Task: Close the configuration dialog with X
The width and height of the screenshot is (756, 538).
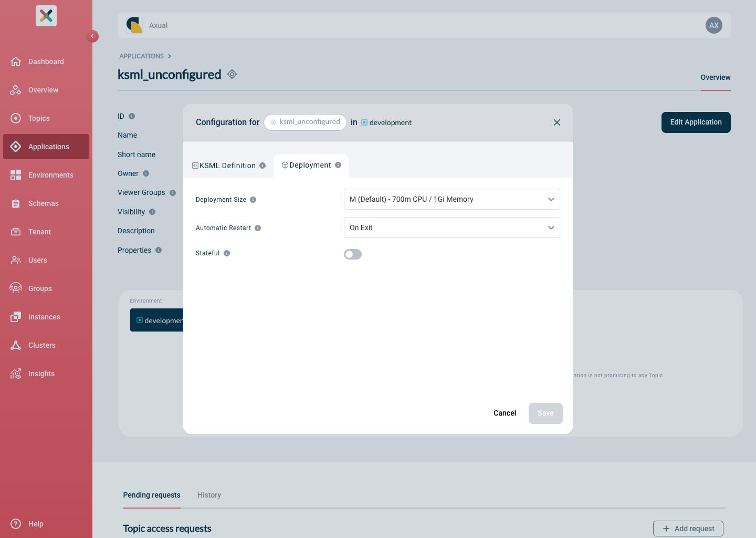Action: [x=557, y=122]
